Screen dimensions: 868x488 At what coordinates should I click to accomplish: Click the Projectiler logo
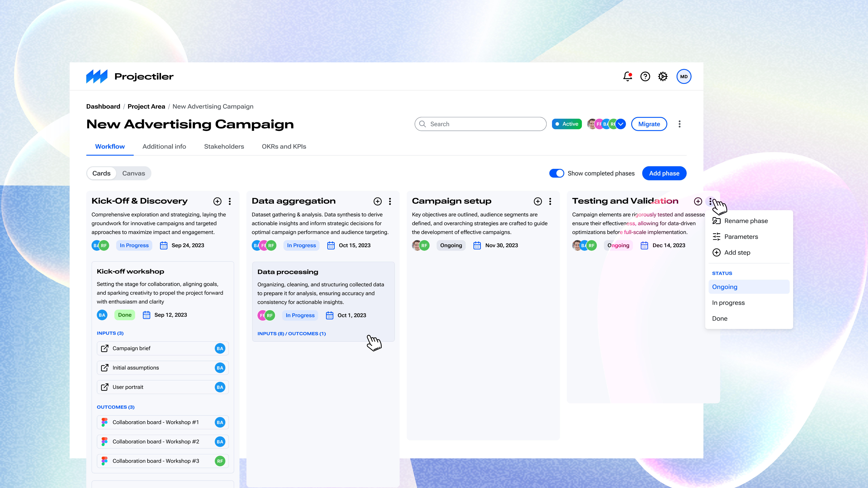130,76
